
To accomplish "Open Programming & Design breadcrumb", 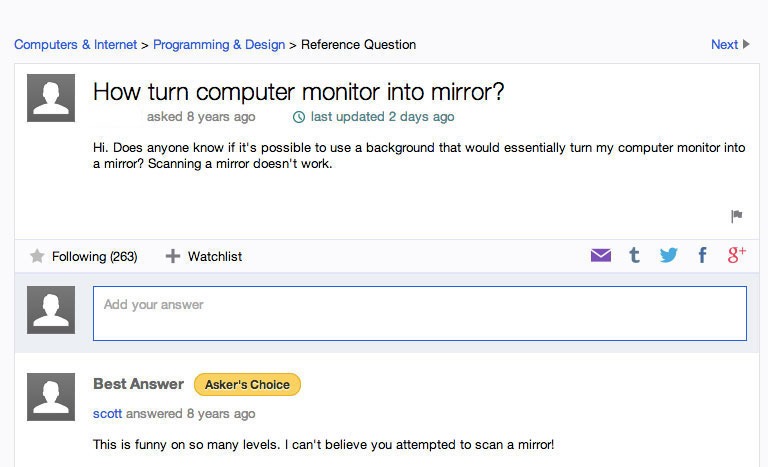I will tap(219, 44).
